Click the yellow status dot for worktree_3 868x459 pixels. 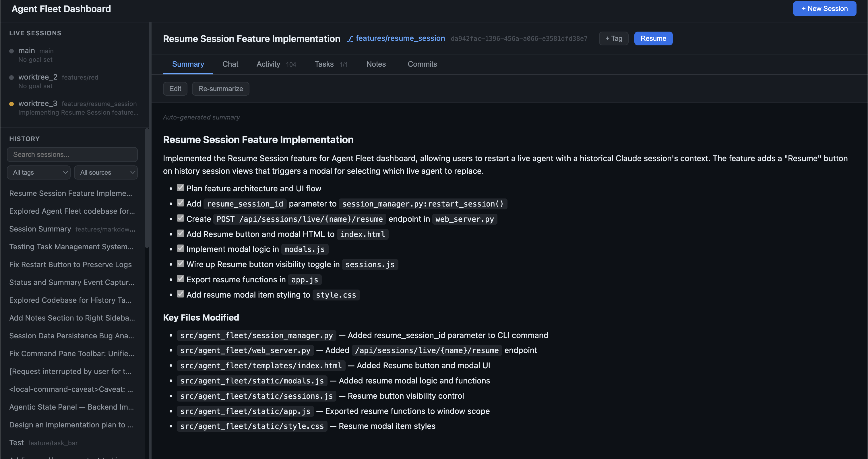click(11, 104)
